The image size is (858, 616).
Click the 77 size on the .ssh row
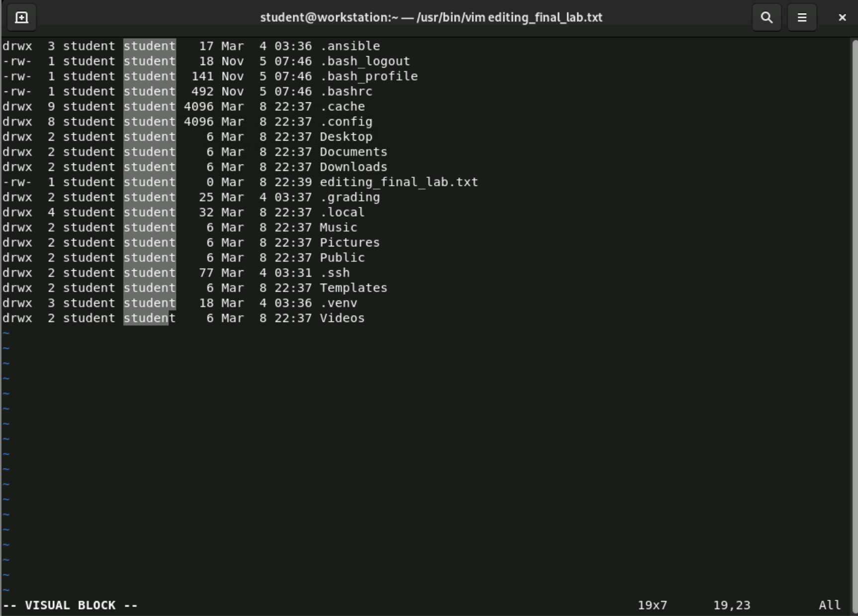click(x=206, y=273)
